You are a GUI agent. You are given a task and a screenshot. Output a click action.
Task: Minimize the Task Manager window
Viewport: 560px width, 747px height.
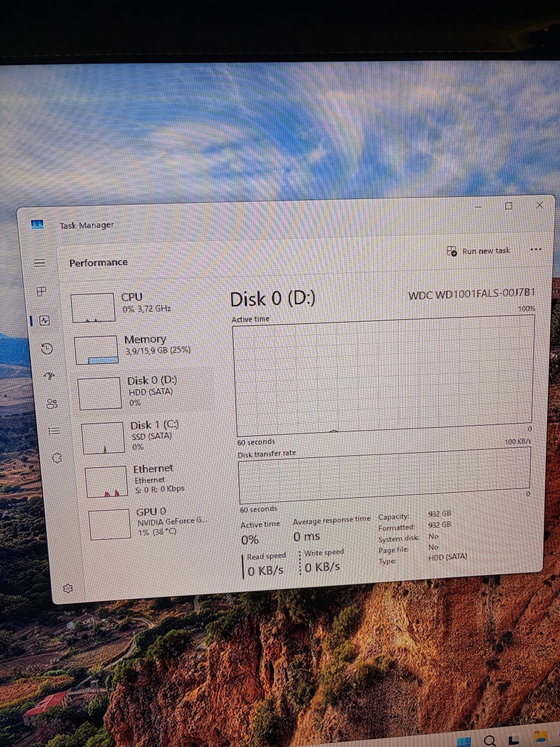point(478,207)
